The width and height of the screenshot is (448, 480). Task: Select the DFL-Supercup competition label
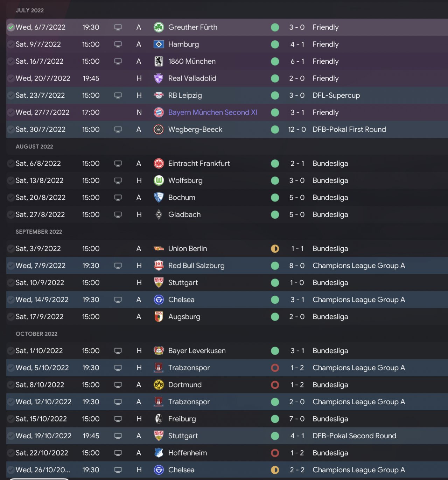336,96
